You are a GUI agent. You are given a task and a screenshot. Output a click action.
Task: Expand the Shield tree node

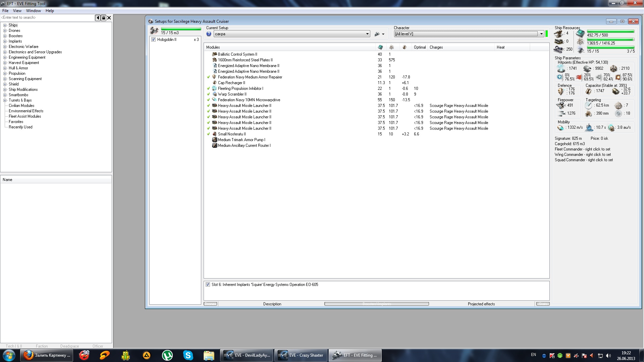point(5,84)
